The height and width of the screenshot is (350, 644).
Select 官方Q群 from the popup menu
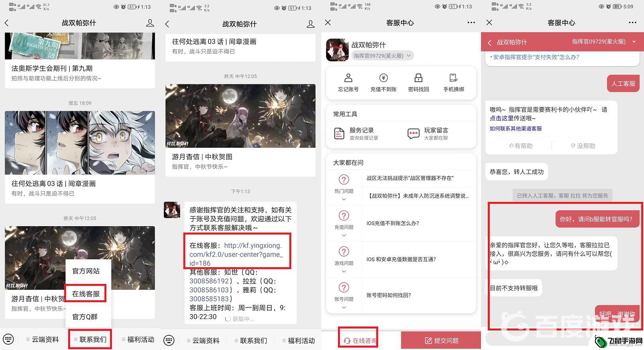coord(85,317)
